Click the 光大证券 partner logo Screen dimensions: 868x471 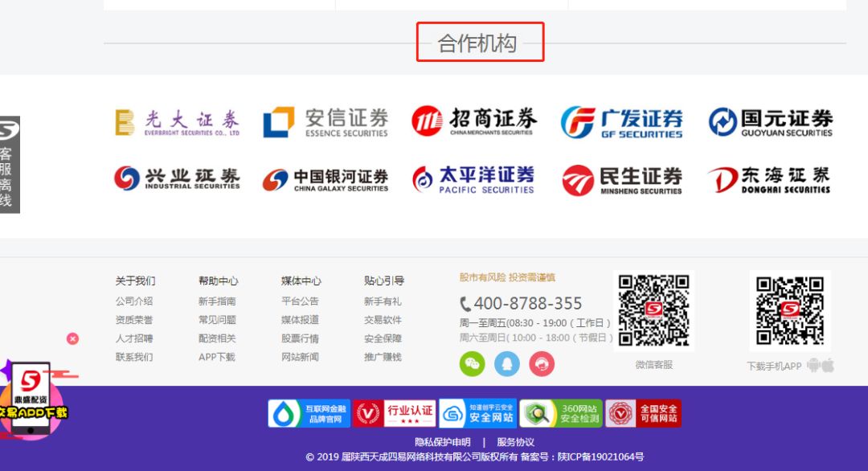(x=178, y=121)
